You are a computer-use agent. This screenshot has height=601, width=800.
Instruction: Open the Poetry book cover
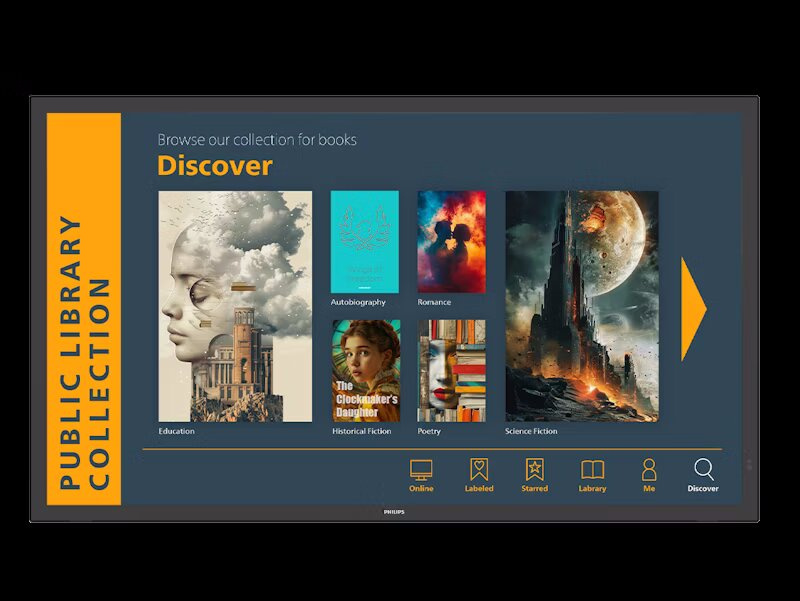pos(452,371)
